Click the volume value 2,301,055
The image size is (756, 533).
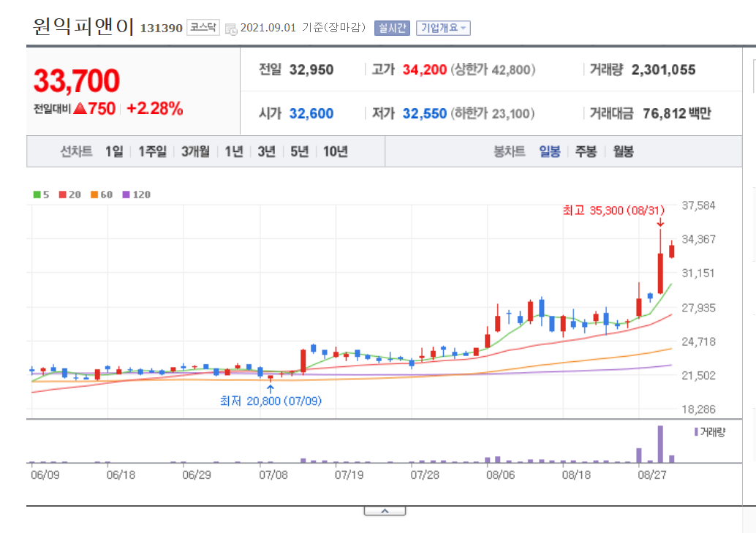click(x=663, y=70)
